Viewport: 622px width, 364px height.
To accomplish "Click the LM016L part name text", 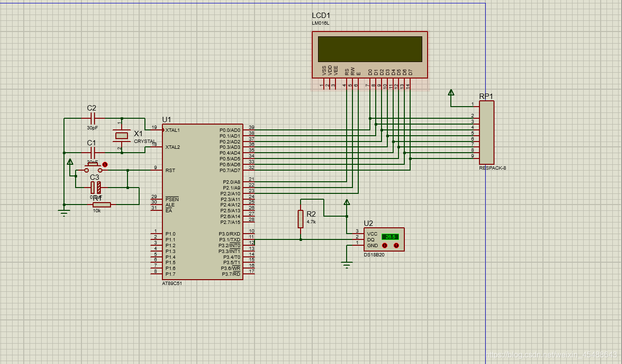I will [320, 23].
